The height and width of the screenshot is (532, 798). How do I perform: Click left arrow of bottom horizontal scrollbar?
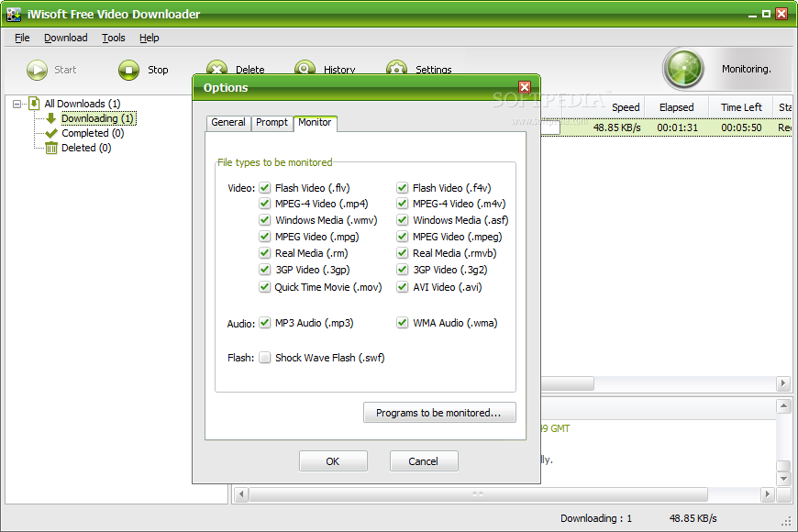point(241,493)
